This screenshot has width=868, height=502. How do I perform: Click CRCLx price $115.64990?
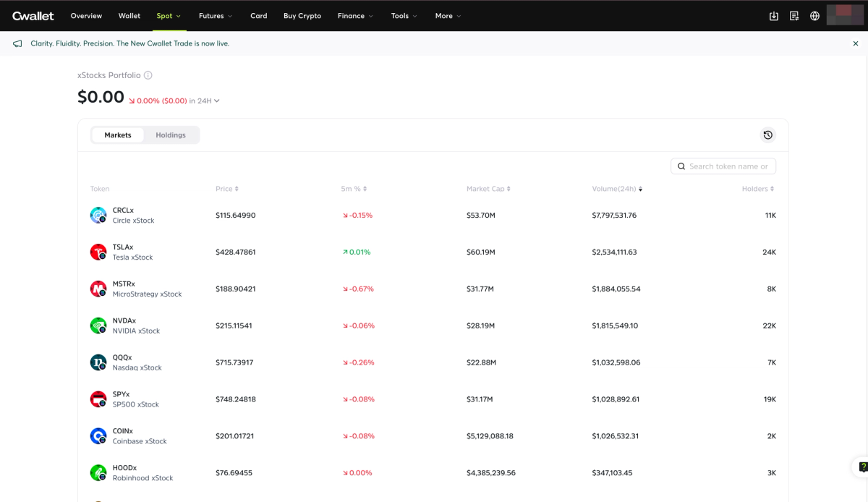pos(236,216)
